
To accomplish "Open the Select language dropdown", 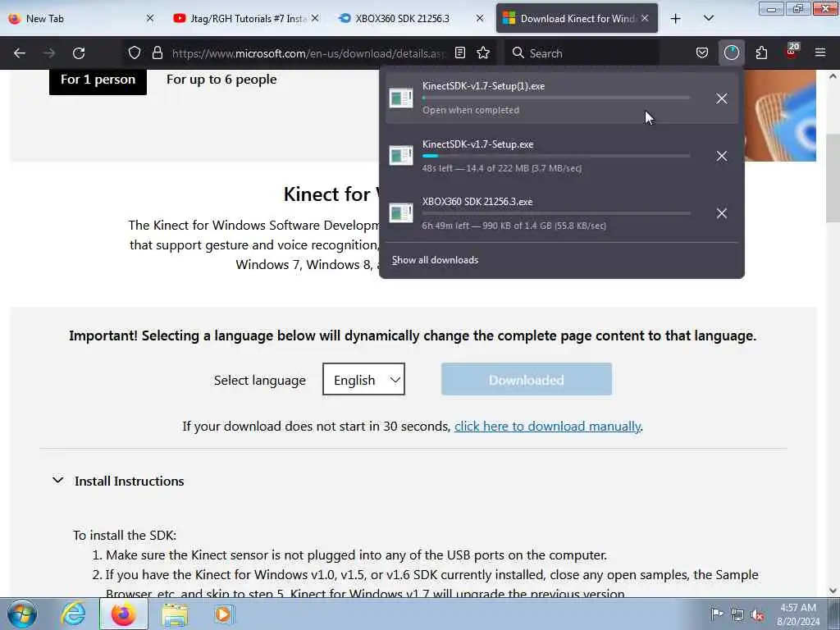I will [363, 379].
